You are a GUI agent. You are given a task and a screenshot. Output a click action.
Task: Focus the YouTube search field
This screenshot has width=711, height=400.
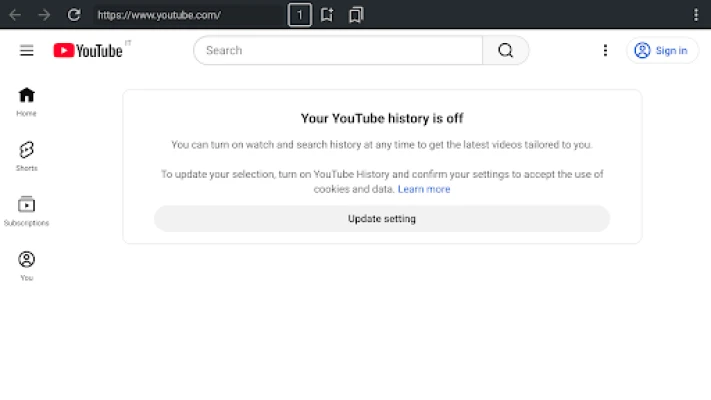click(x=338, y=51)
